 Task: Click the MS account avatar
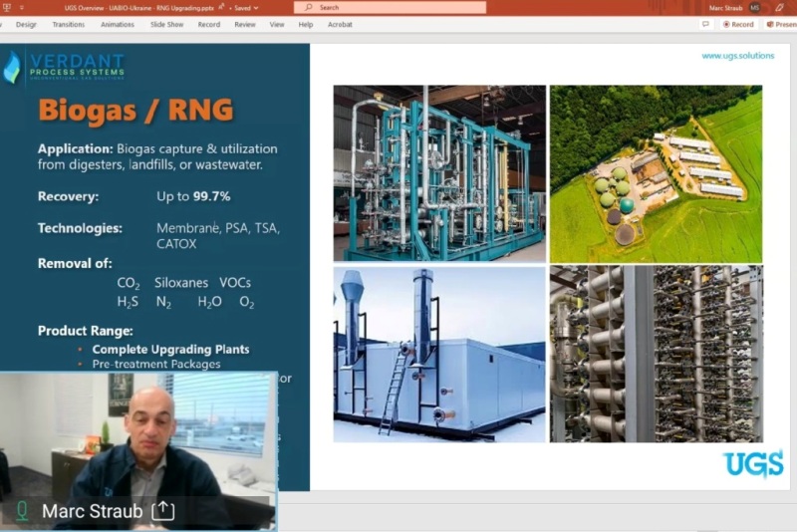point(755,8)
